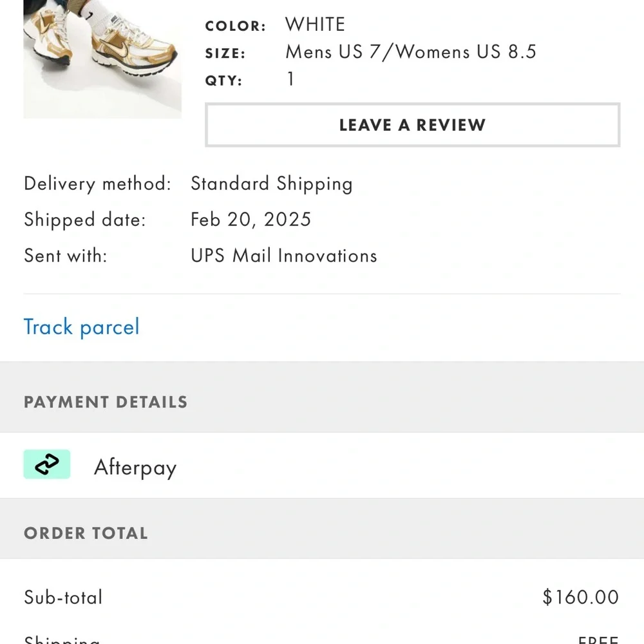This screenshot has height=644, width=644.
Task: Click the Afterpay payment method label
Action: 135,467
